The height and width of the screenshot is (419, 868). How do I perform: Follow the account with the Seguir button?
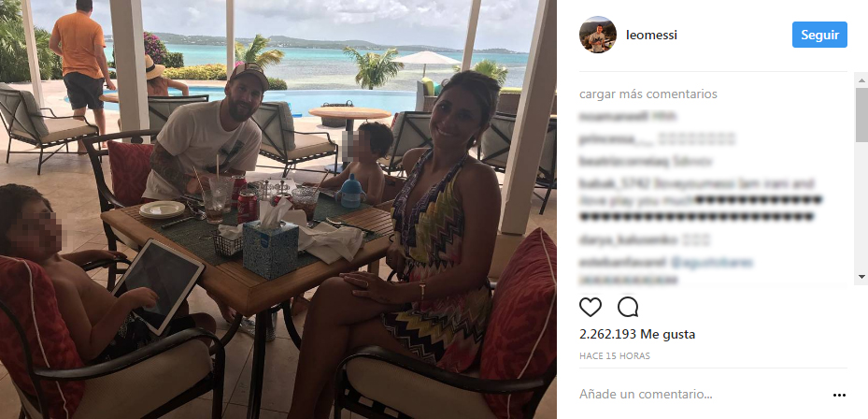click(819, 35)
